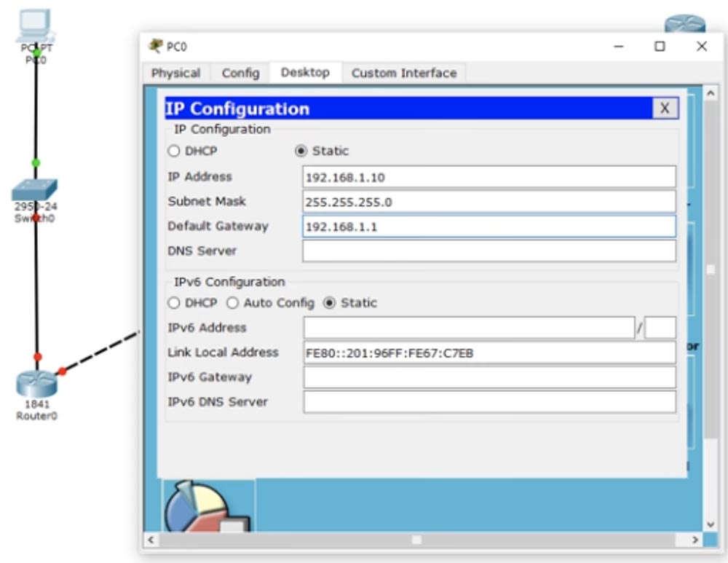Select IPv6 Auto Config radio button
Screen dimensions: 728x563
(232, 303)
